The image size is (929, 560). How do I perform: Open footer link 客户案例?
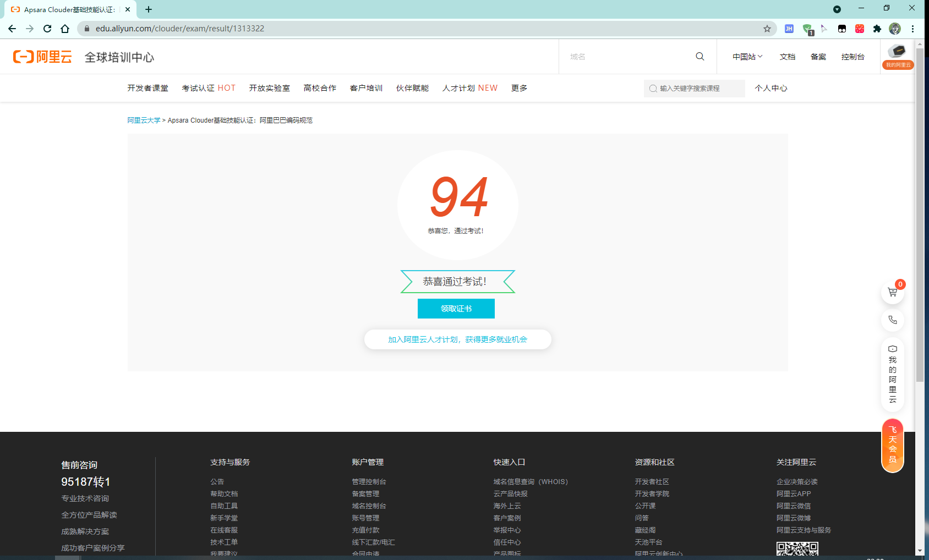(507, 518)
